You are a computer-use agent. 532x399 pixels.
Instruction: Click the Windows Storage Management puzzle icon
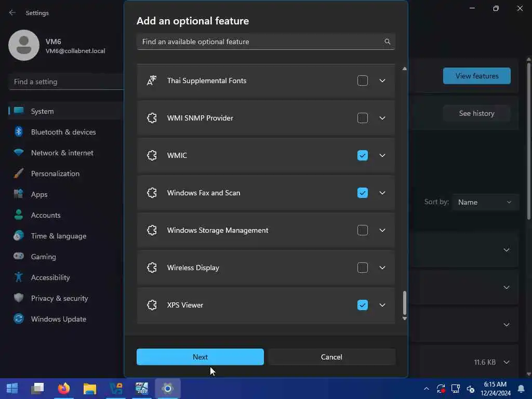click(x=152, y=230)
